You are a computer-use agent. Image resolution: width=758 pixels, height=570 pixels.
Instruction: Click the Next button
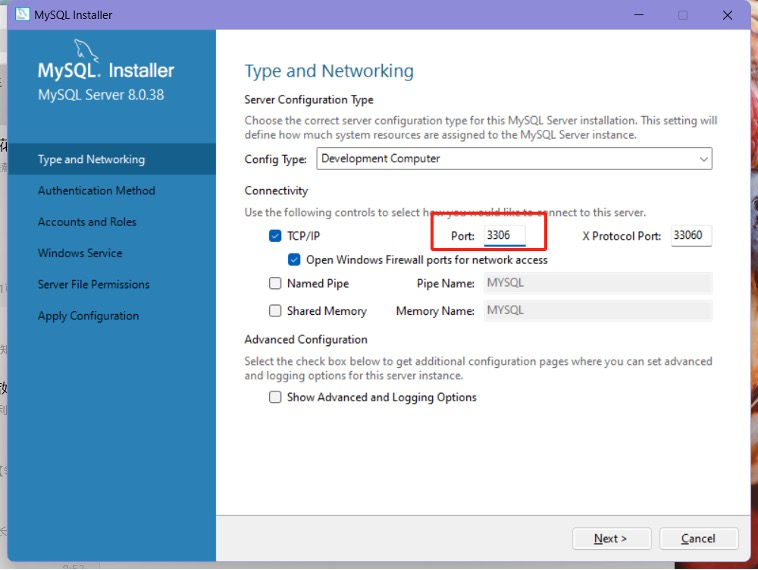click(x=611, y=539)
